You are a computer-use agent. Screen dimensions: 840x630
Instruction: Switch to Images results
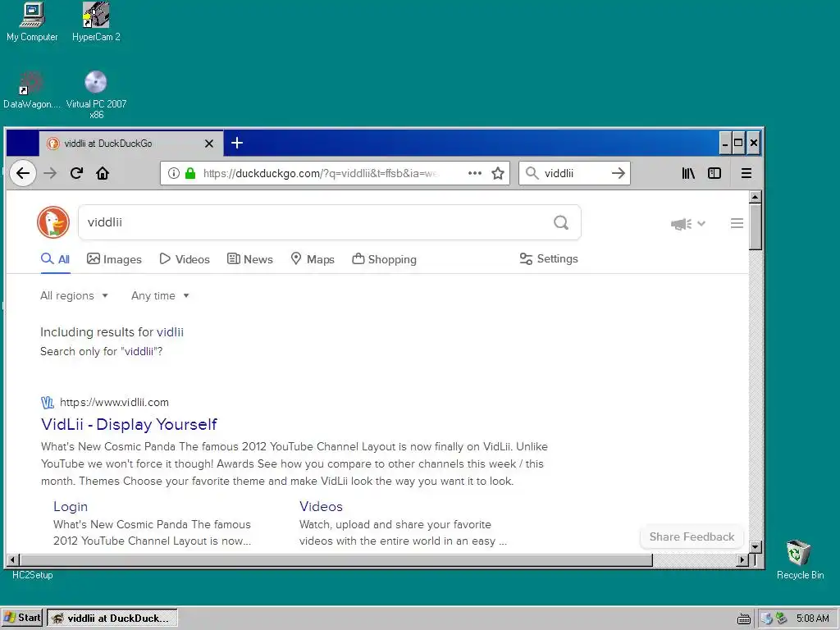[114, 259]
